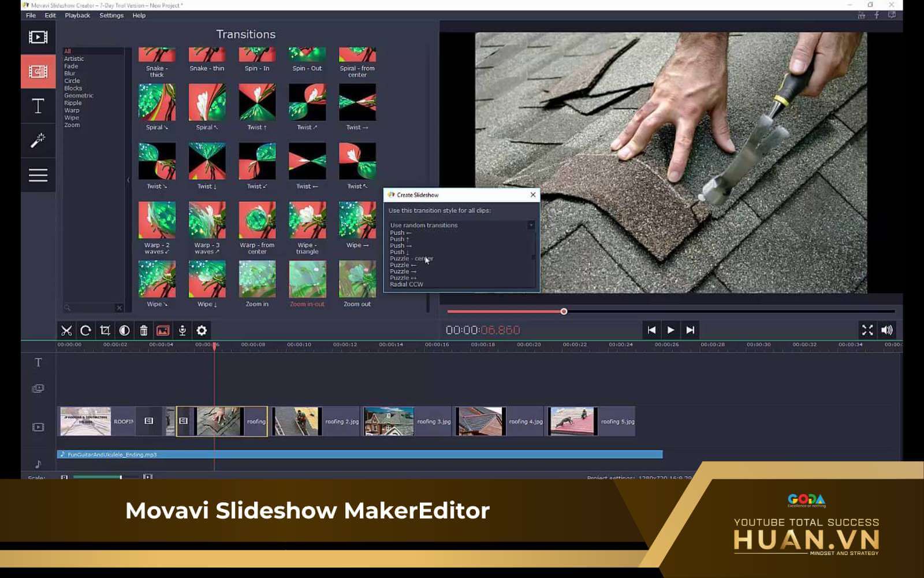Open the Playback menu
Viewport: 924px width, 578px height.
77,16
